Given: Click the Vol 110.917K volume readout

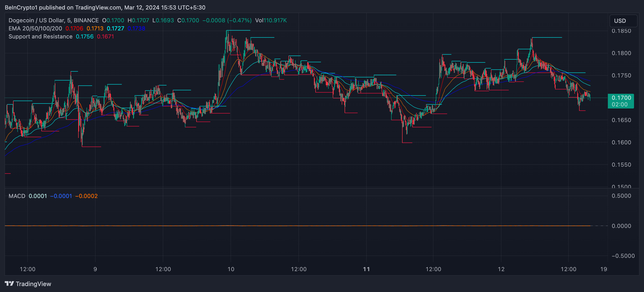Looking at the screenshot, I should point(271,20).
